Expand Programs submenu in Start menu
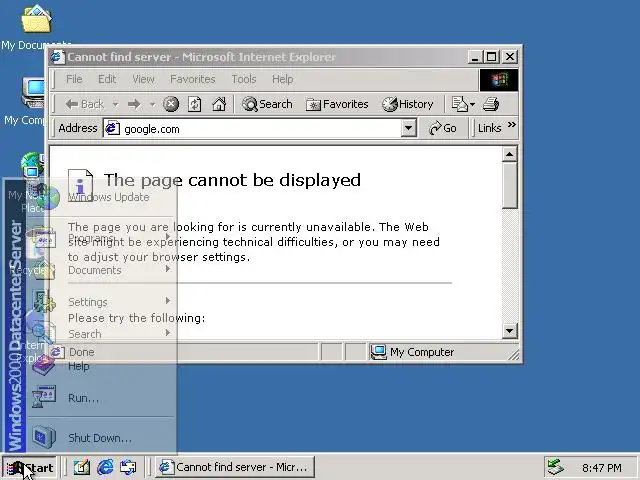Image resolution: width=640 pixels, height=480 pixels. point(100,237)
